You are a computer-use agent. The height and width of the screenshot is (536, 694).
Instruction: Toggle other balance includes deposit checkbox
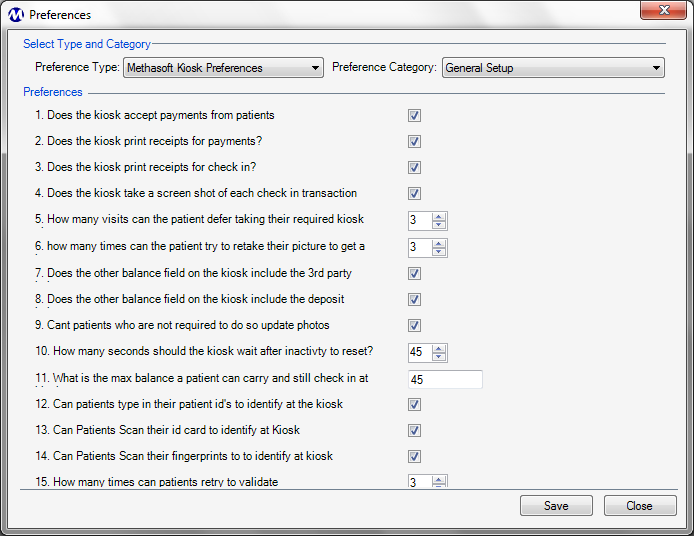point(414,299)
